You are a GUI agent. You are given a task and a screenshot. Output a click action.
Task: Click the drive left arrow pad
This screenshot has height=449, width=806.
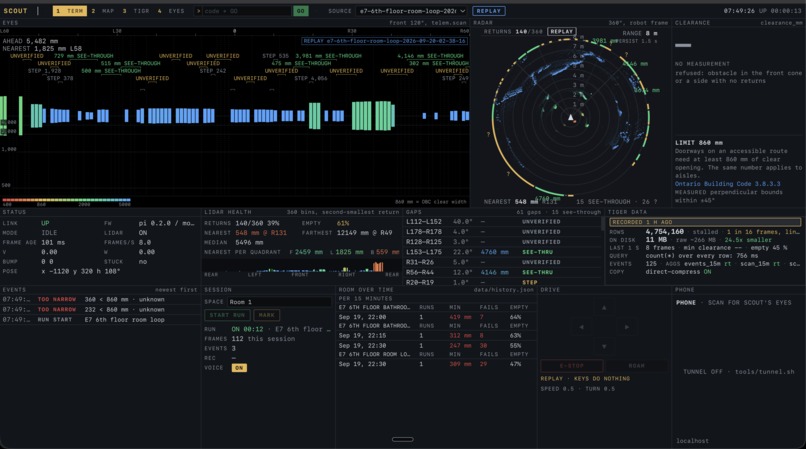[x=581, y=327]
